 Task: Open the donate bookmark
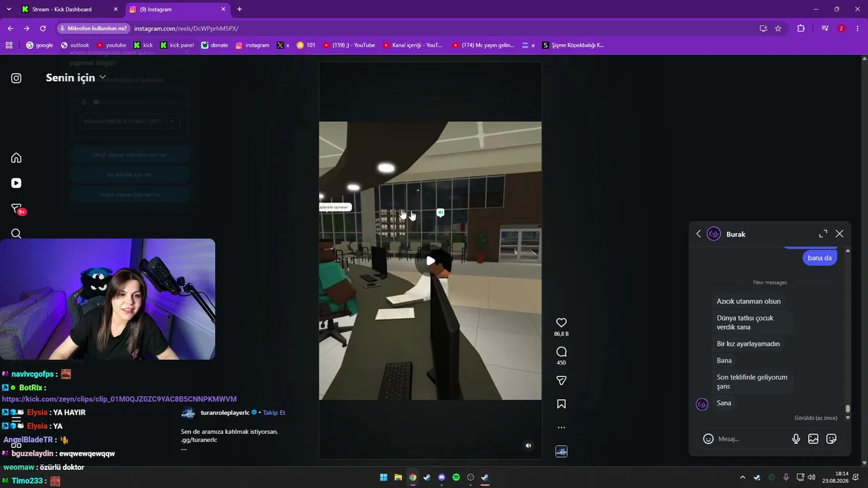(x=214, y=45)
